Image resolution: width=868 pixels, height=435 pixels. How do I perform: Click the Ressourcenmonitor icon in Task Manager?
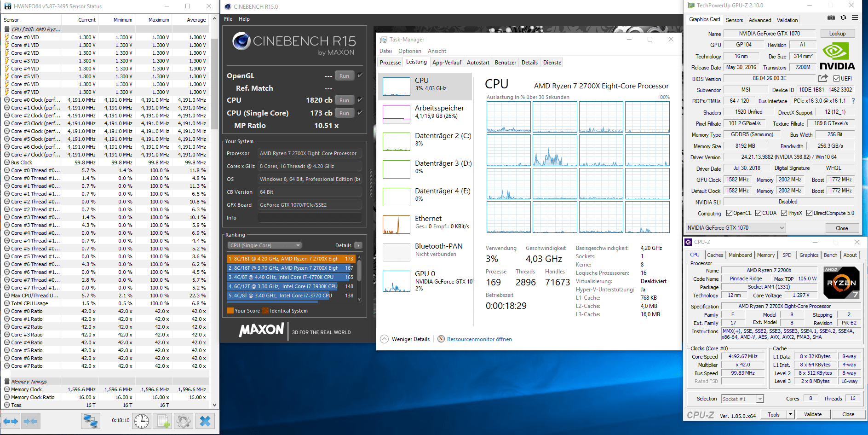pyautogui.click(x=441, y=339)
